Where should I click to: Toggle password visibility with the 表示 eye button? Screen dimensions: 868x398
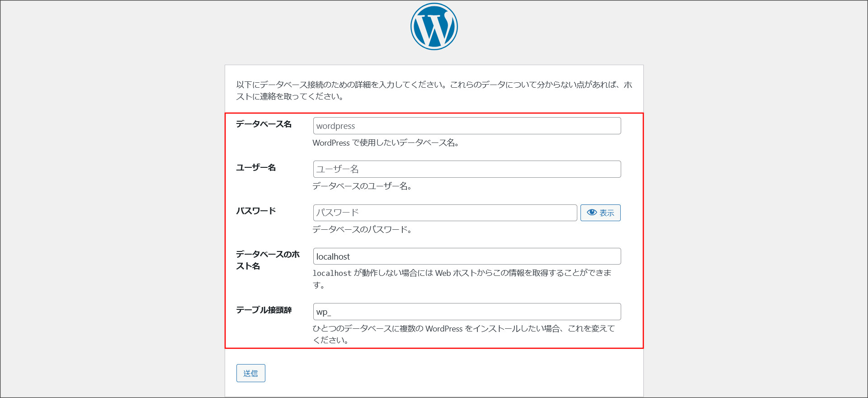click(600, 213)
